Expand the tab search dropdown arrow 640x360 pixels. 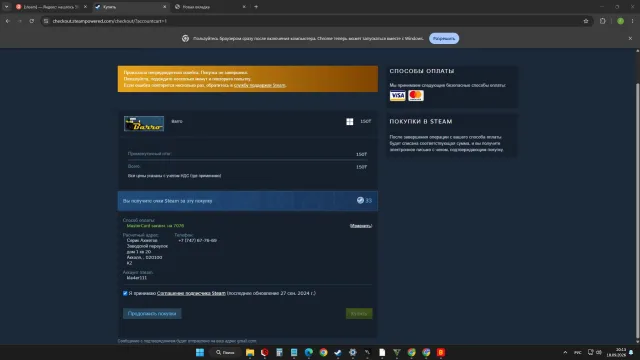coord(7,7)
